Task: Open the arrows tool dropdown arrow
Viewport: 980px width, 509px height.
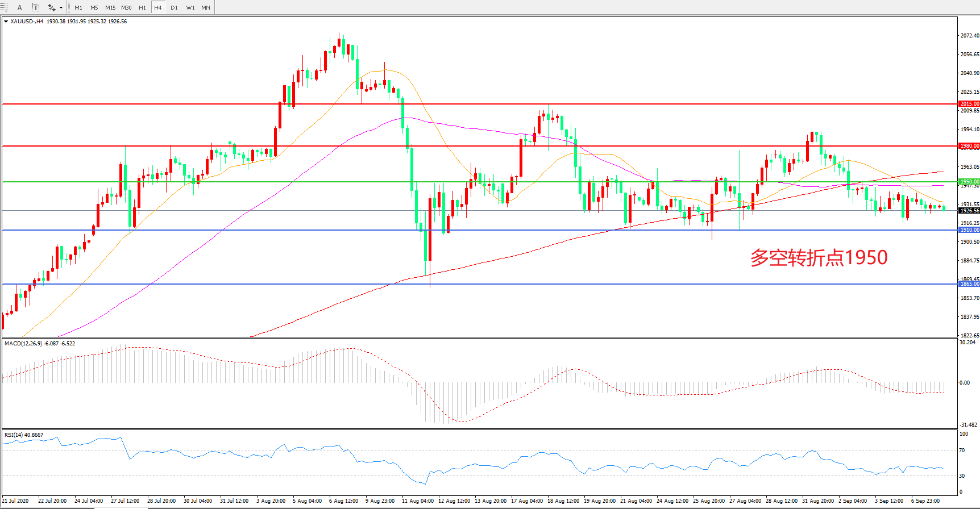Action: (61, 8)
